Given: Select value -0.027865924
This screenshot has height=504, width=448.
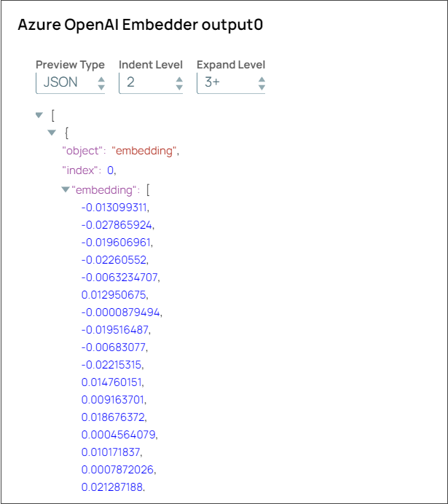Looking at the screenshot, I should (x=117, y=225).
